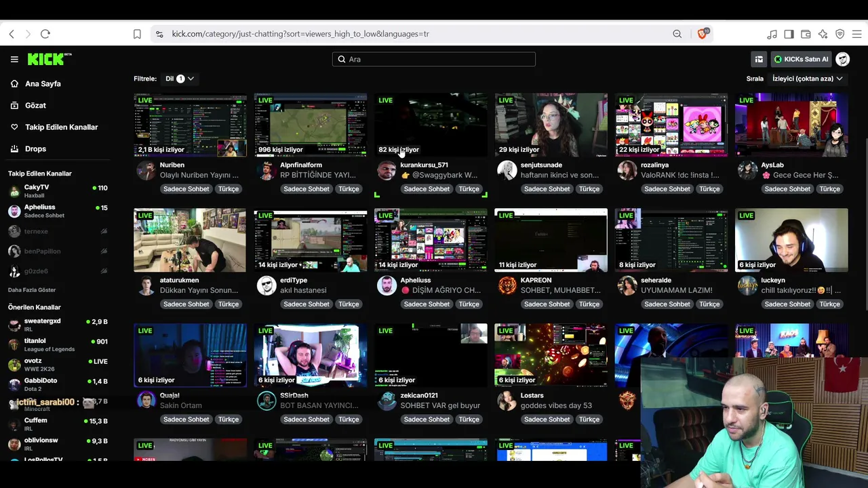Click the kurankursu_571 channel avatar
This screenshot has width=868, height=488.
coord(387,170)
